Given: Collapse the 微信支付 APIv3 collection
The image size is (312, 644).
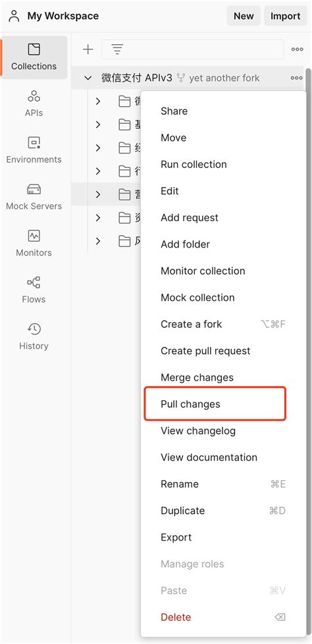Looking at the screenshot, I should 88,78.
